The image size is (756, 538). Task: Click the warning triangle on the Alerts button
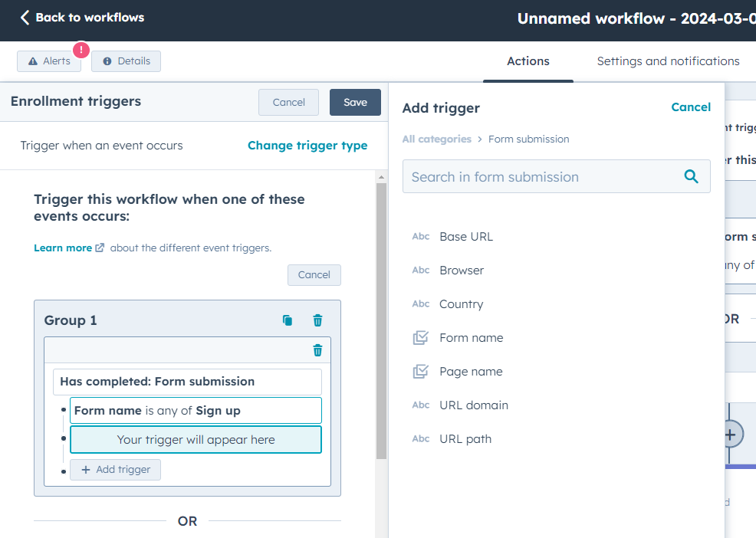(x=31, y=61)
